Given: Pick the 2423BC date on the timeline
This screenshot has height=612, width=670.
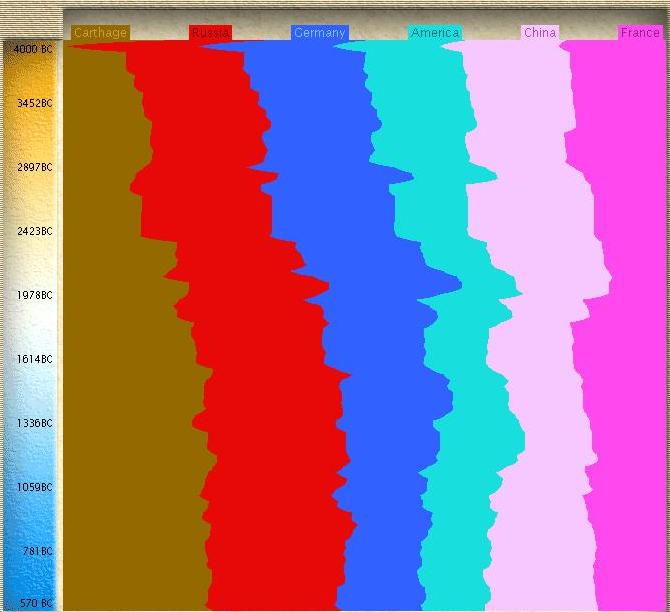Looking at the screenshot, I should (33, 231).
